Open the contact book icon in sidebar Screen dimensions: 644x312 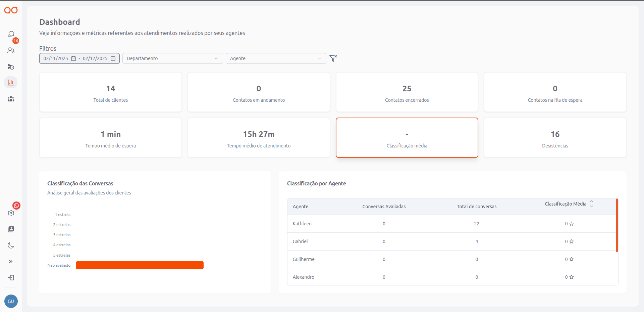11,229
